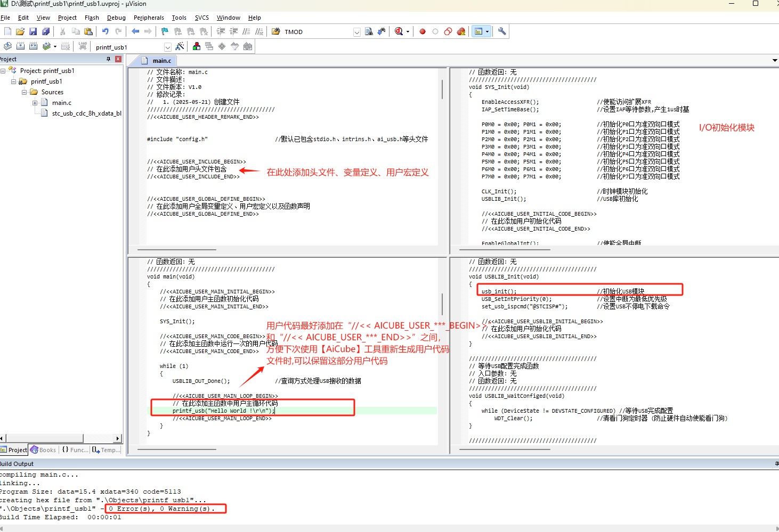Rebuild all target files icon
779x532 pixels.
point(33,46)
